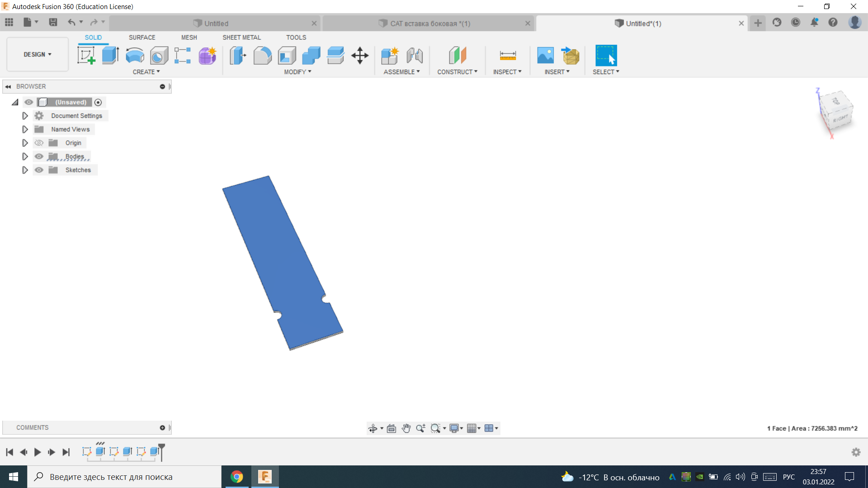Open the Modify dropdown menu

(x=297, y=72)
